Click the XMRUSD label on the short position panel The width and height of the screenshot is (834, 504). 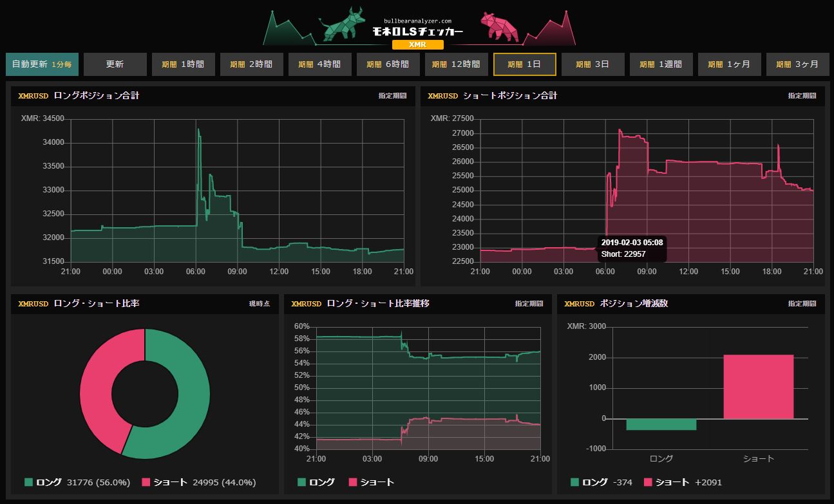click(x=442, y=96)
